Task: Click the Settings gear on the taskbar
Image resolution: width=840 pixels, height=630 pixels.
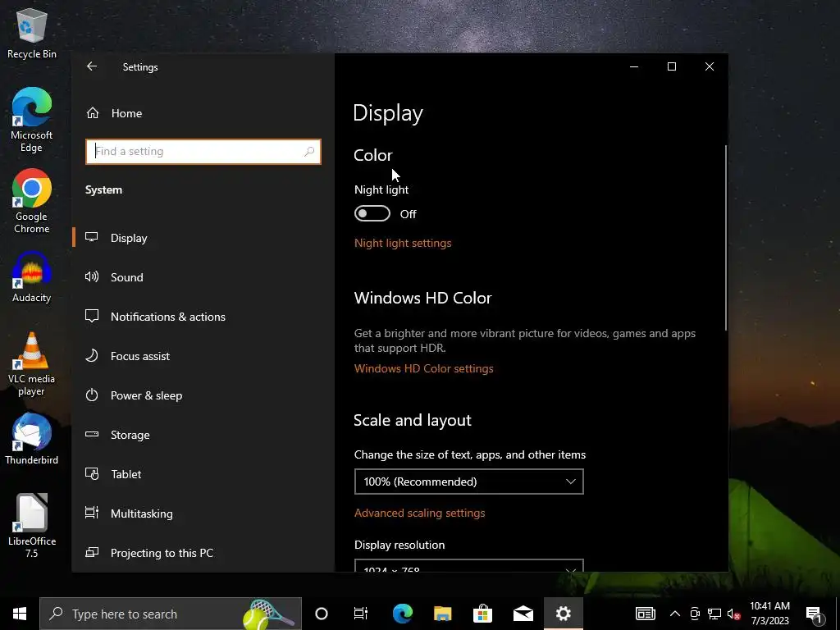Action: [563, 614]
